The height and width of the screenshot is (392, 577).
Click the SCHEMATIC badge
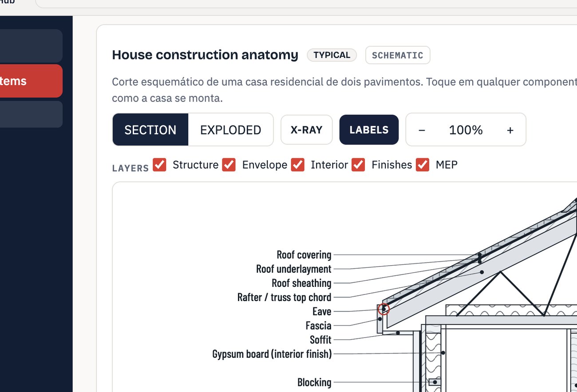(x=398, y=55)
